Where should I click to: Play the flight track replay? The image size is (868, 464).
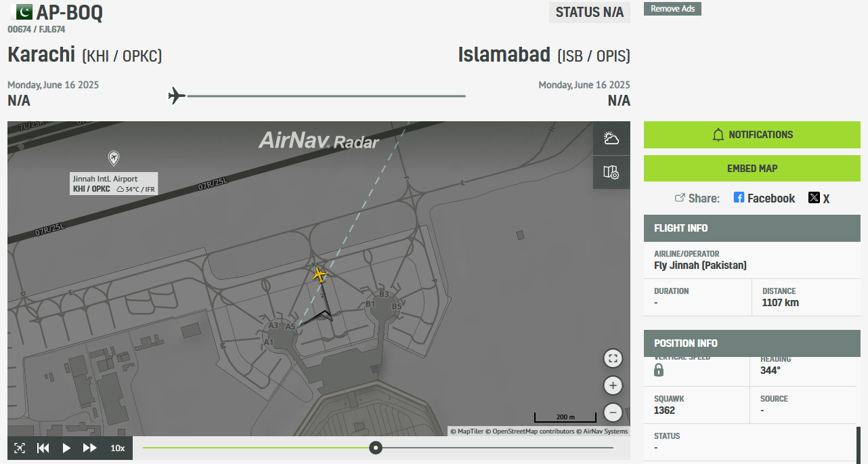(66, 448)
